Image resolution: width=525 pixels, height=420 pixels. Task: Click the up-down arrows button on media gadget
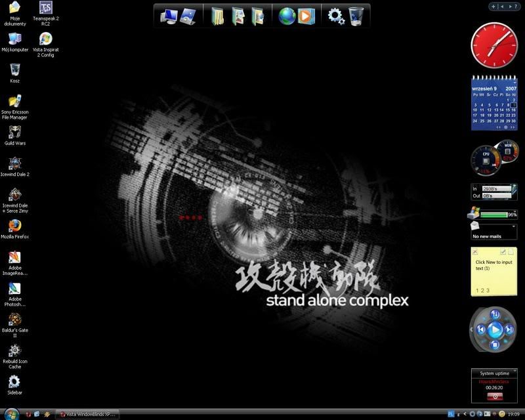pos(495,314)
